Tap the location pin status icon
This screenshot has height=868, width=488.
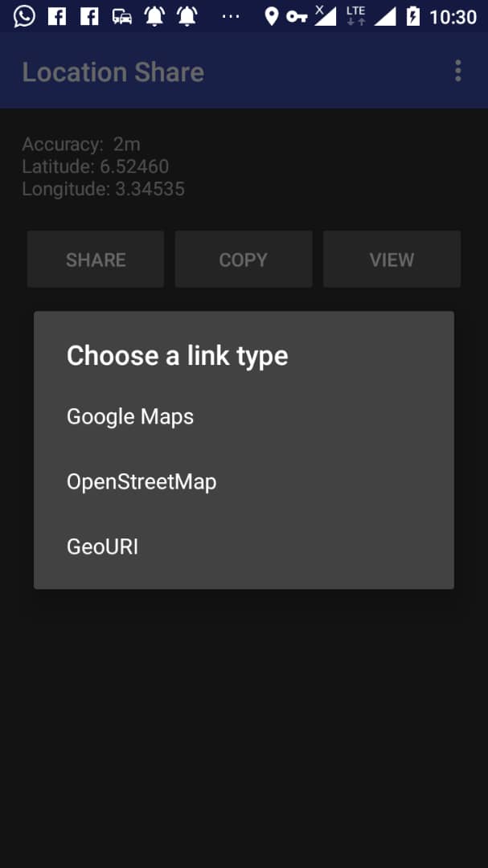(272, 17)
